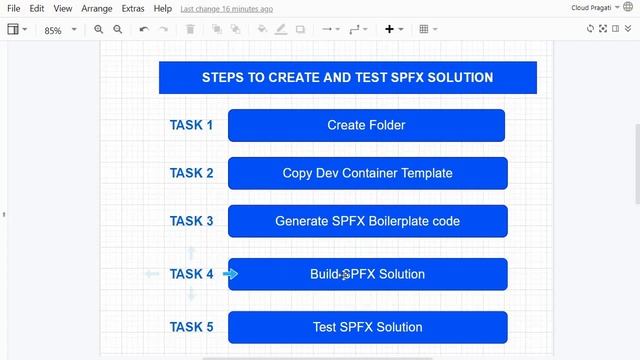Open the Arrange menu
The image size is (640, 360).
click(x=96, y=9)
